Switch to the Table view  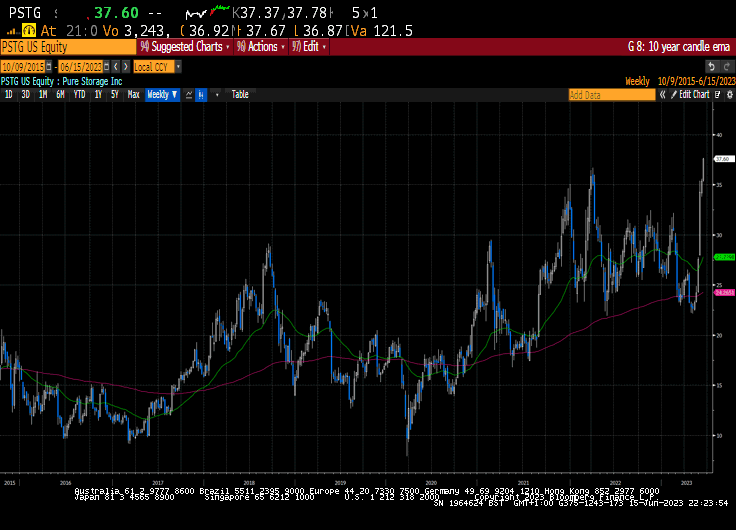(240, 94)
